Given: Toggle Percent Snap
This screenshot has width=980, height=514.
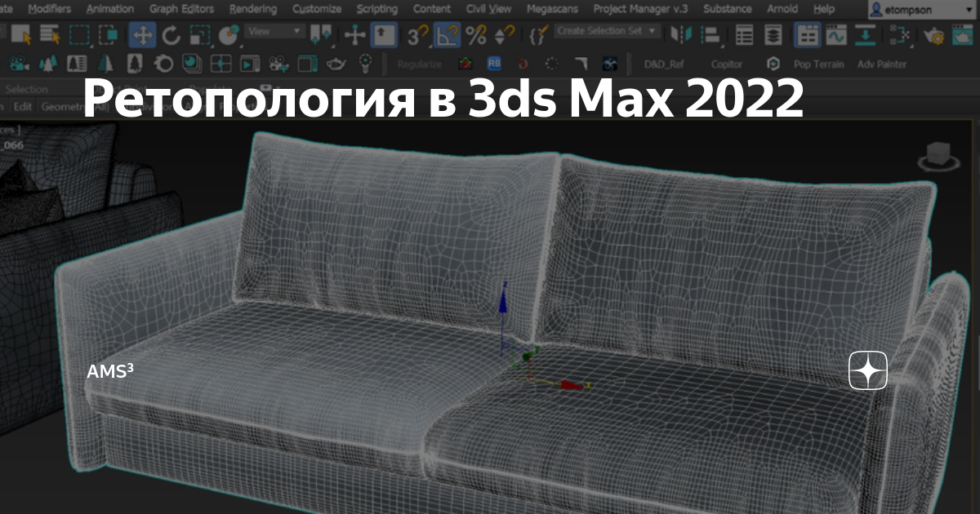Looking at the screenshot, I should [475, 36].
